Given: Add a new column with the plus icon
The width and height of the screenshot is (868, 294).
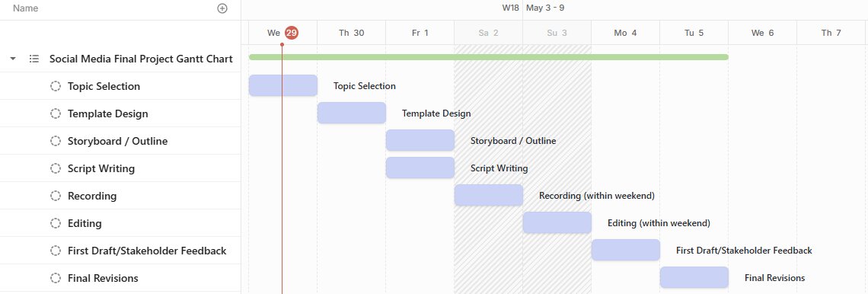Looking at the screenshot, I should (x=222, y=8).
